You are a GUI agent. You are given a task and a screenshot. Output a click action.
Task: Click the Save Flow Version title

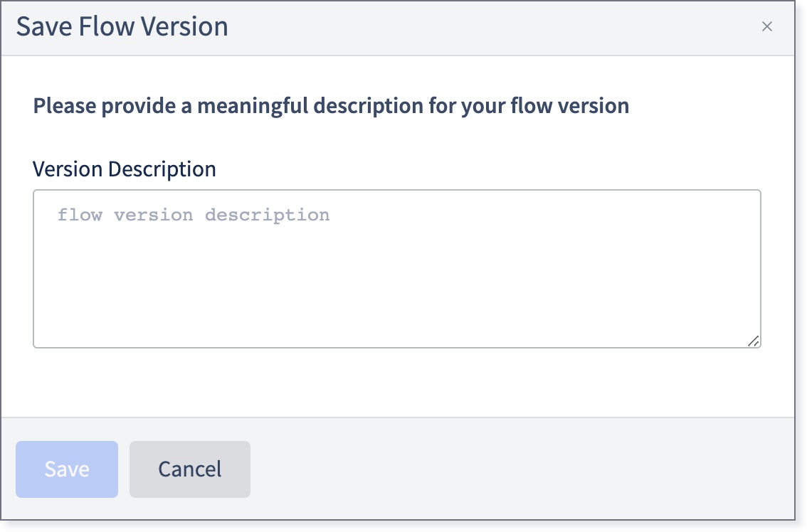(122, 27)
